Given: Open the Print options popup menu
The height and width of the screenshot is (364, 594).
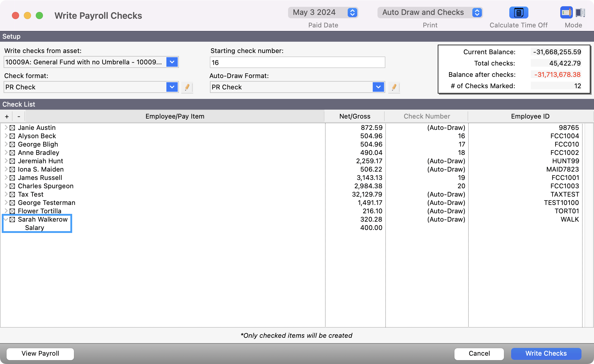Looking at the screenshot, I should coord(430,13).
